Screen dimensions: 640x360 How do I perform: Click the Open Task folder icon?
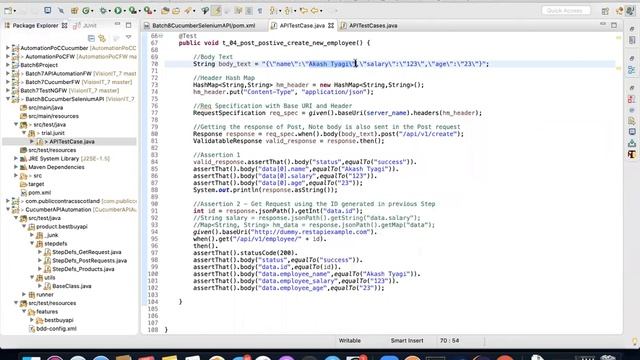coord(176,11)
